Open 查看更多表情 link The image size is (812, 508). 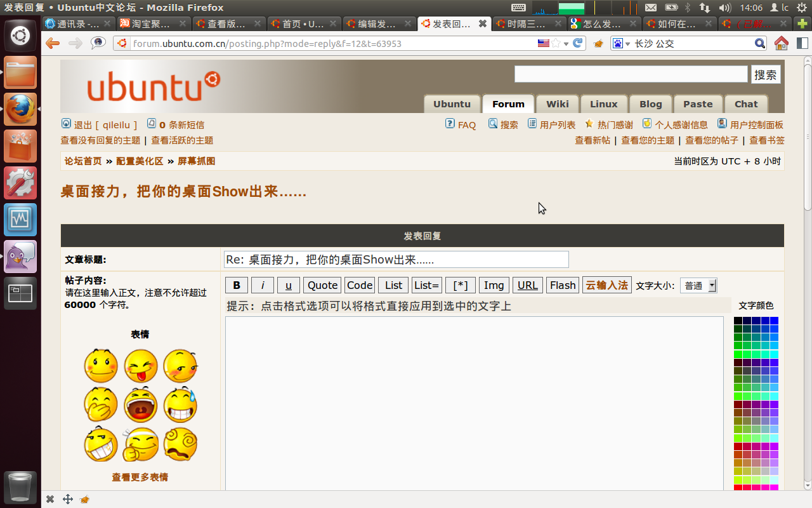pos(140,477)
